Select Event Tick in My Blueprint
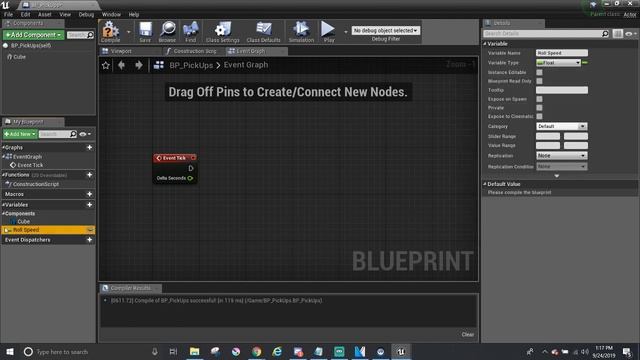 click(x=30, y=165)
